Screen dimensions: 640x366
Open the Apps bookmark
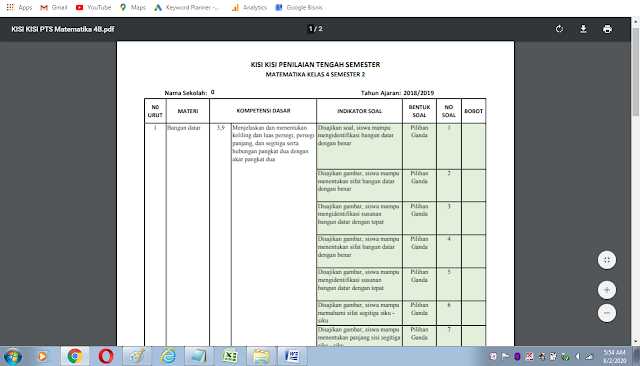(x=19, y=7)
